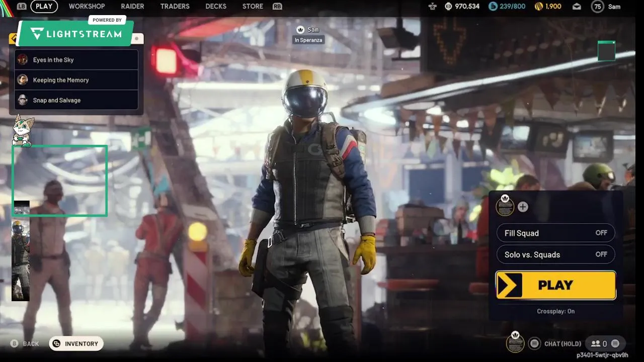
Task: Open the mail envelope icon
Action: pyautogui.click(x=577, y=7)
